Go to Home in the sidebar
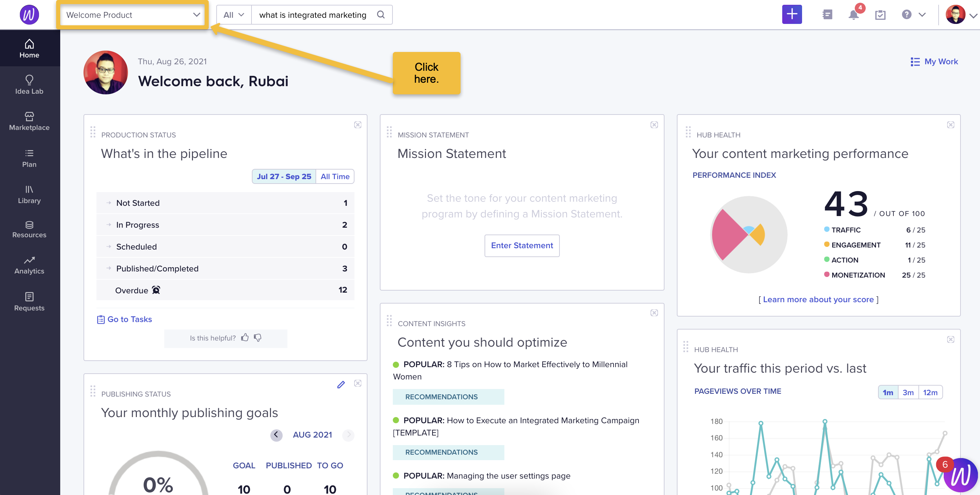Viewport: 980px width, 495px height. click(29, 49)
